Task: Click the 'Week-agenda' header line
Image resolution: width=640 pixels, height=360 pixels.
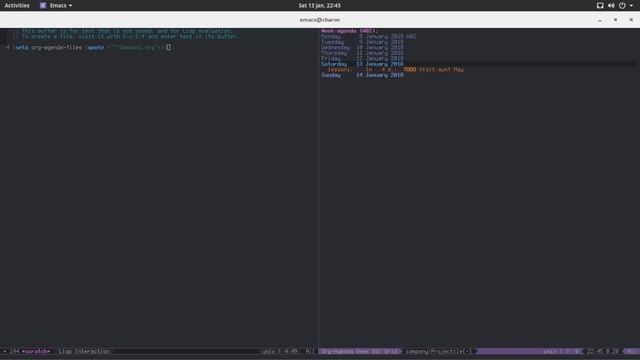Action: click(349, 31)
